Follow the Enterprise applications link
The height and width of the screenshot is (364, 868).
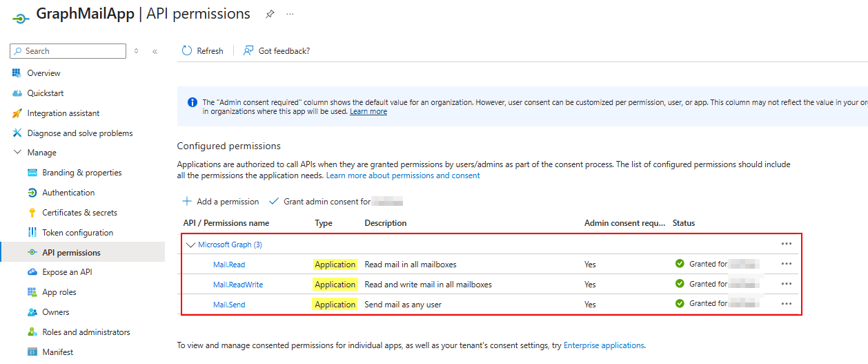[604, 345]
